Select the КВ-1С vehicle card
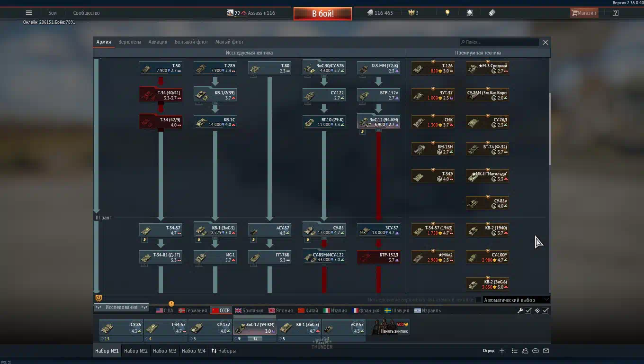The image size is (644, 364). click(215, 122)
